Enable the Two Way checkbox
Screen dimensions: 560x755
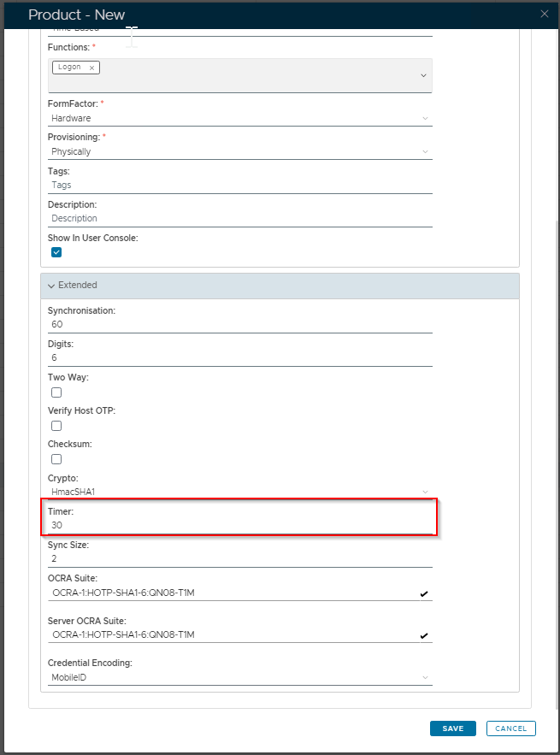56,392
